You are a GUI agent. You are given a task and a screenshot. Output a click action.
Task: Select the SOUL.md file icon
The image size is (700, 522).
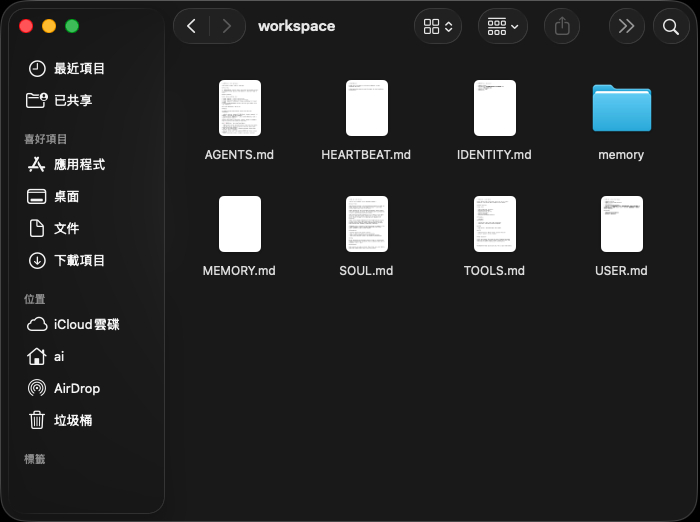point(366,224)
